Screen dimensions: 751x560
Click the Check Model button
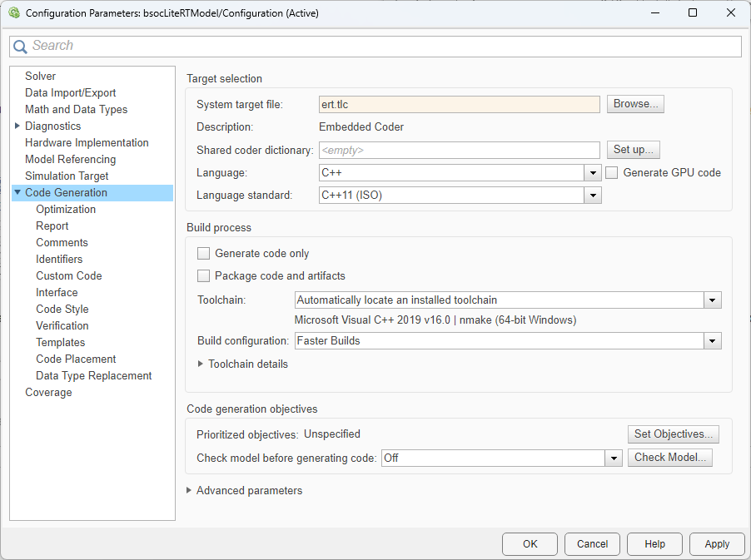click(669, 458)
